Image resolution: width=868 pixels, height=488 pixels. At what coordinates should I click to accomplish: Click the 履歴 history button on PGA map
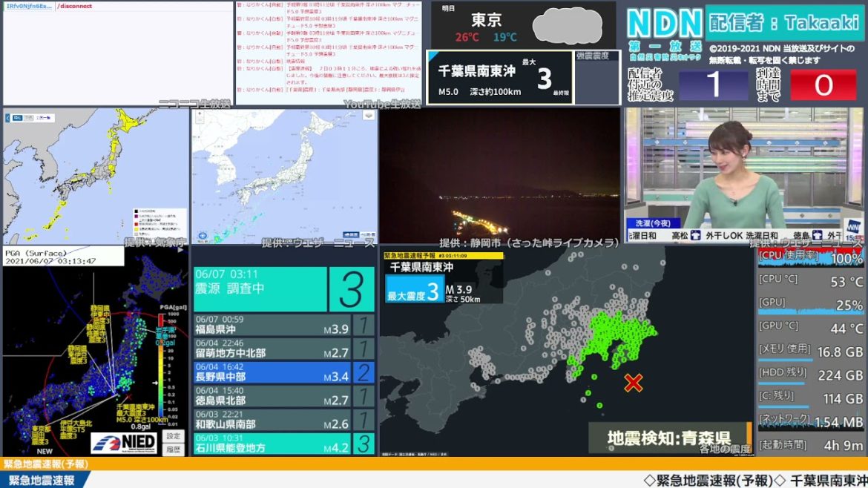click(173, 449)
